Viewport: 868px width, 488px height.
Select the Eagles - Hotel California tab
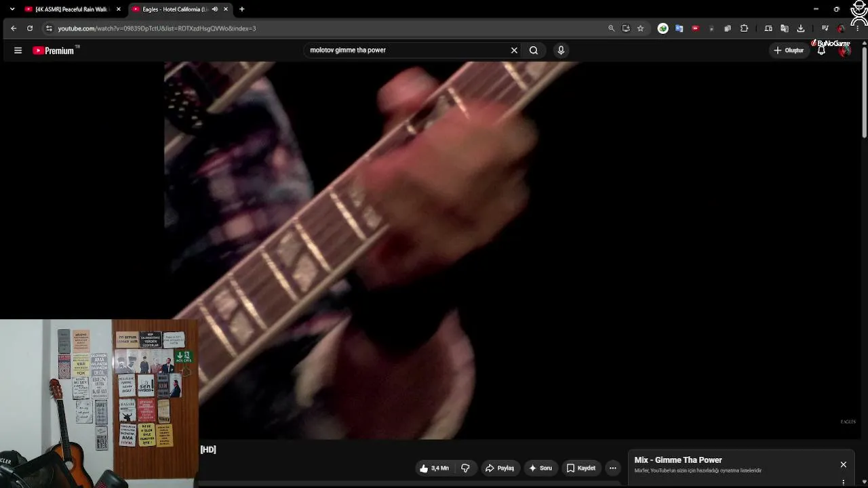click(179, 9)
